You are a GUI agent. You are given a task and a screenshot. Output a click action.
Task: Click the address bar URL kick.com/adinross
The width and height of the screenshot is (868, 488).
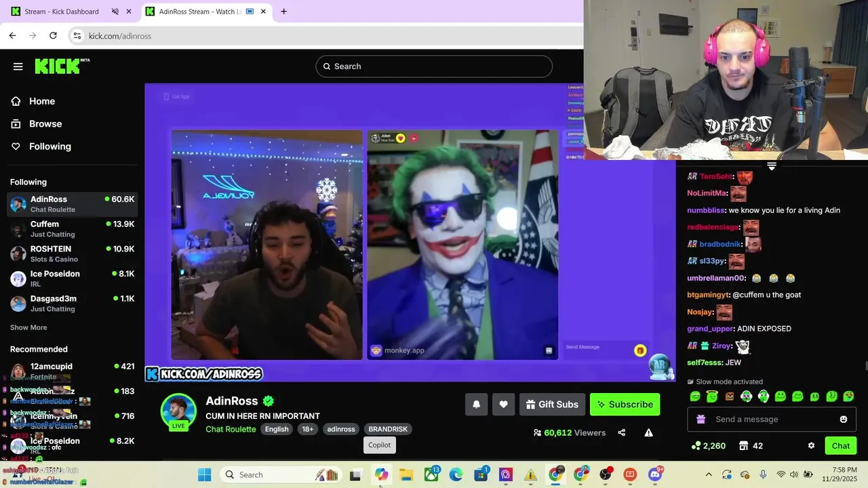point(120,36)
